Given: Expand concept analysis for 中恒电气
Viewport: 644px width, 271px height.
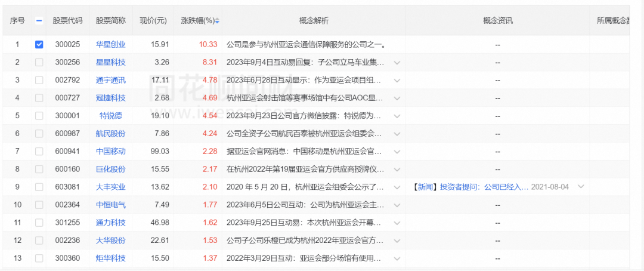Looking at the screenshot, I should 397,205.
